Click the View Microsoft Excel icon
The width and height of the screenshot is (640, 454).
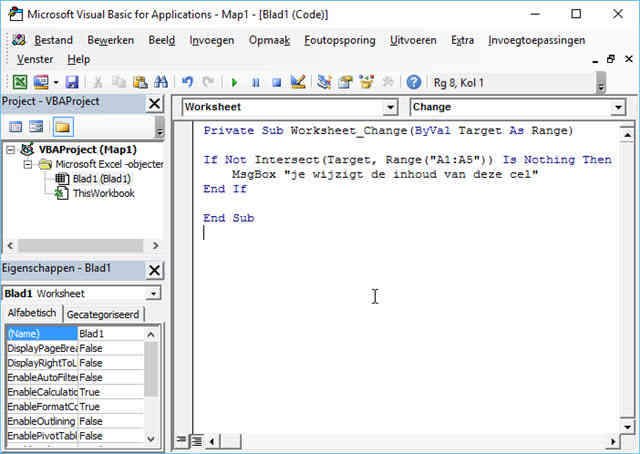pos(19,82)
